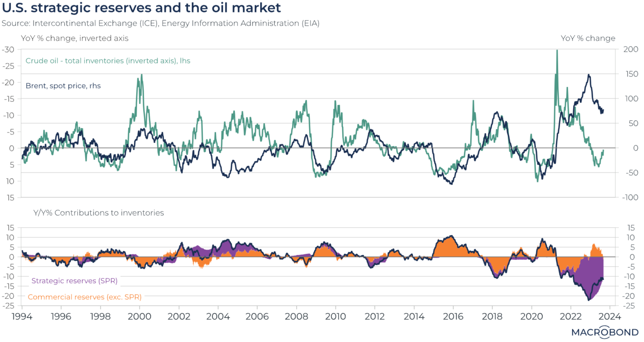Screen dimensions: 644x342
Task: Click the Commercial reserves (exc. SPR) legend label
Action: tap(85, 297)
